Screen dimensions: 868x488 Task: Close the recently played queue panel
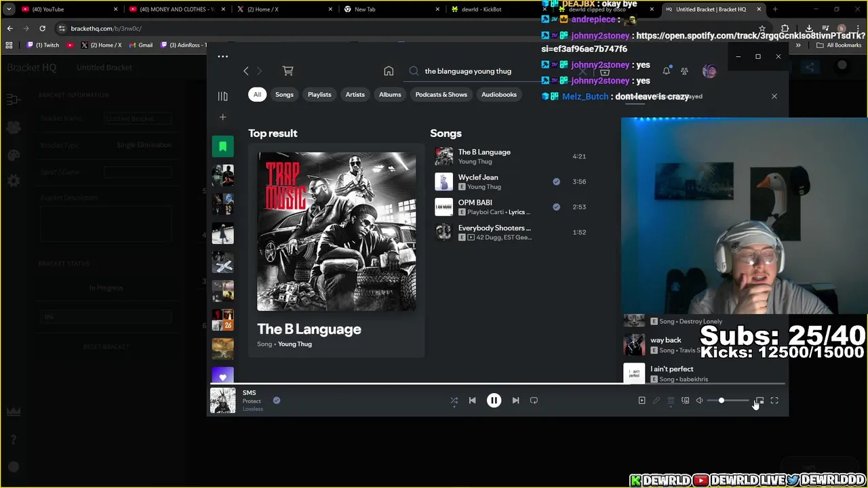774,96
